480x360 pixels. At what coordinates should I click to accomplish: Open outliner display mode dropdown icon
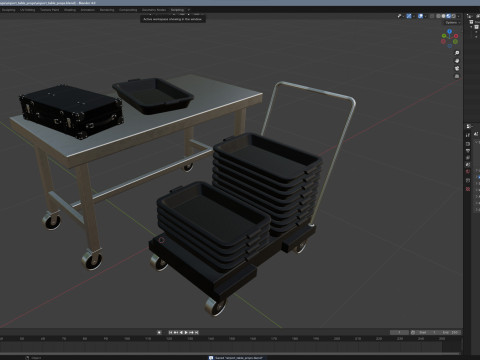(x=469, y=16)
